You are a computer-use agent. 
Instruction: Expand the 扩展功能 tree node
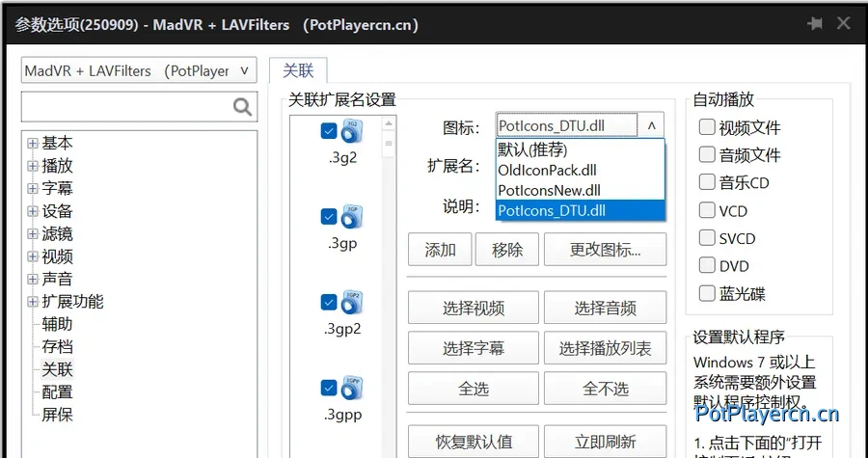[x=33, y=302]
